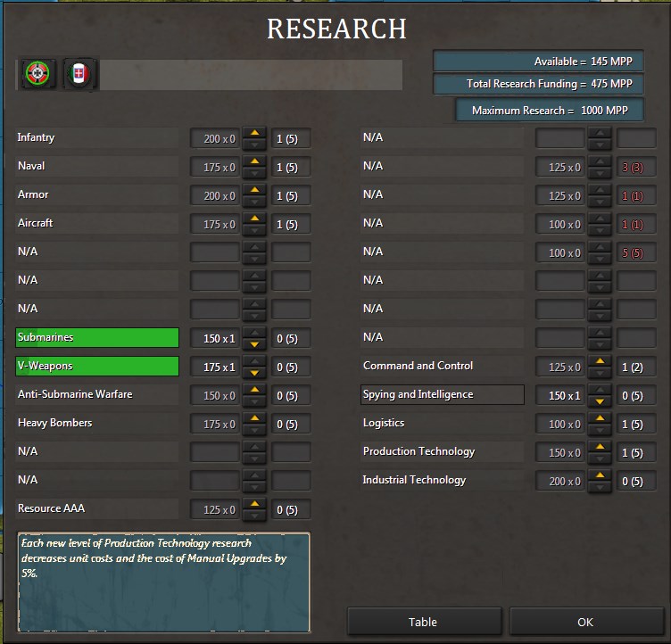Select the Heavy Bombers label

click(x=96, y=423)
